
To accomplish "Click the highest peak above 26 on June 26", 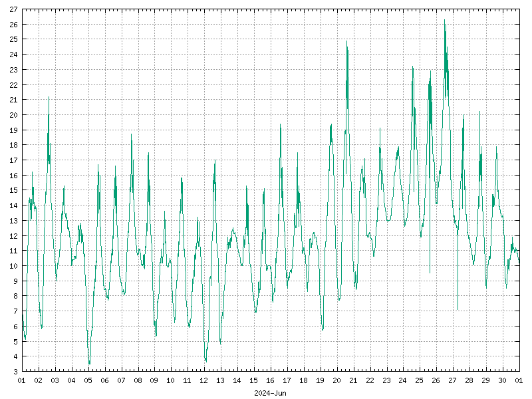I will click(x=444, y=20).
